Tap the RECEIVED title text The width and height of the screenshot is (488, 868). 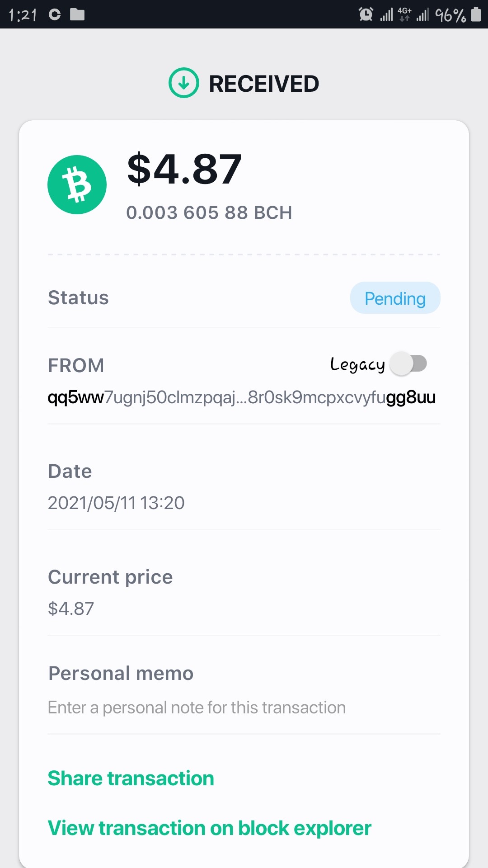click(x=264, y=84)
